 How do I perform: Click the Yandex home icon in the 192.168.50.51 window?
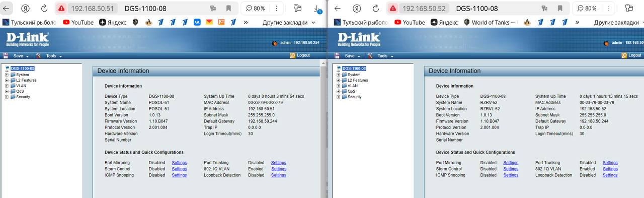coord(25,8)
